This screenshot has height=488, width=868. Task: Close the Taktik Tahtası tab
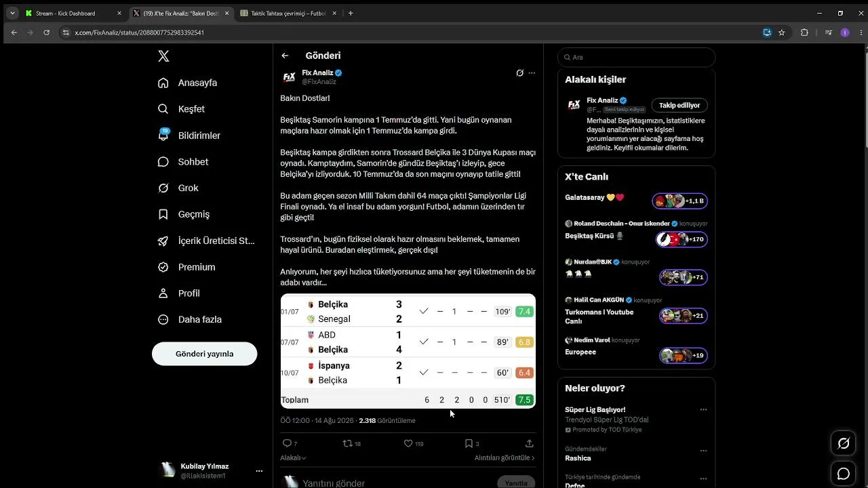pos(334,13)
